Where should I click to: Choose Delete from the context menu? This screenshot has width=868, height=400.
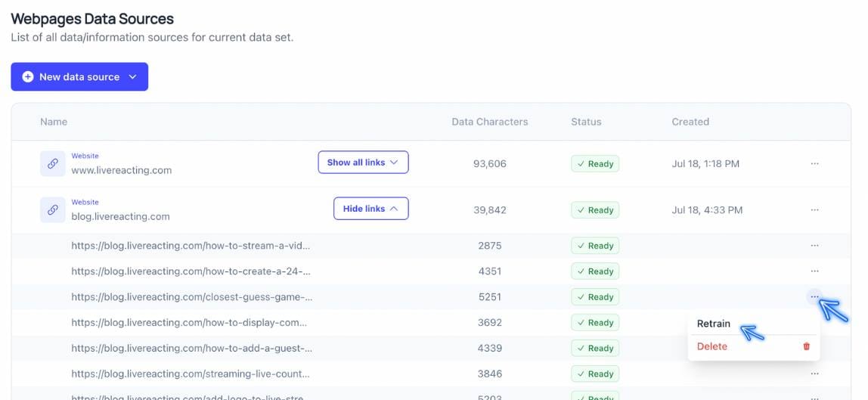(x=712, y=346)
